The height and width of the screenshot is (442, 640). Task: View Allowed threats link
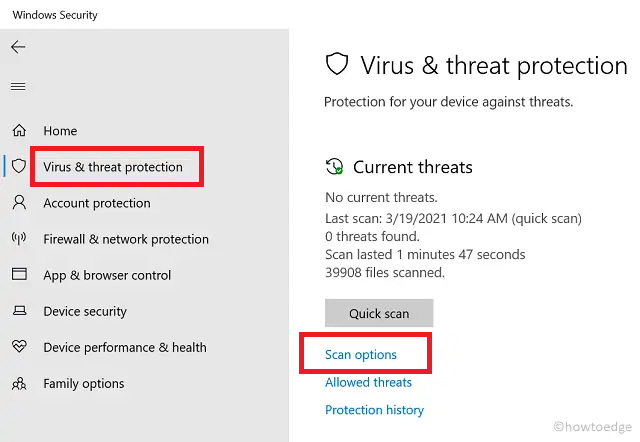coord(368,382)
